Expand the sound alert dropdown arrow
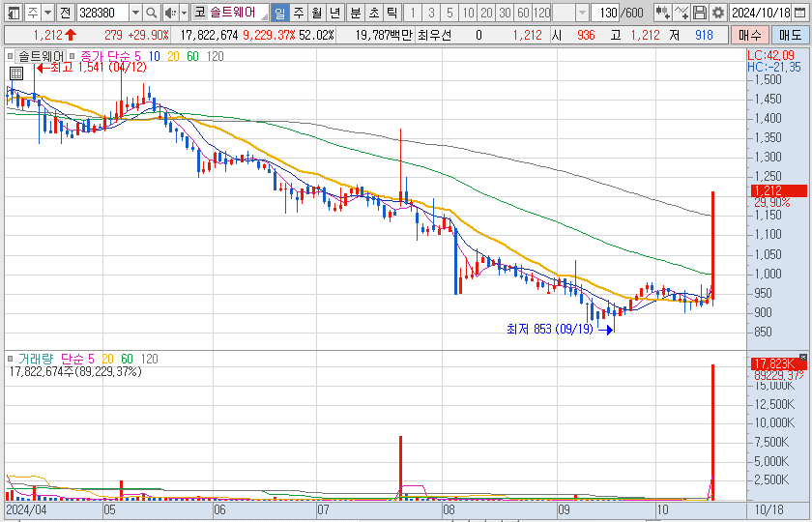812x522 pixels. (184, 13)
